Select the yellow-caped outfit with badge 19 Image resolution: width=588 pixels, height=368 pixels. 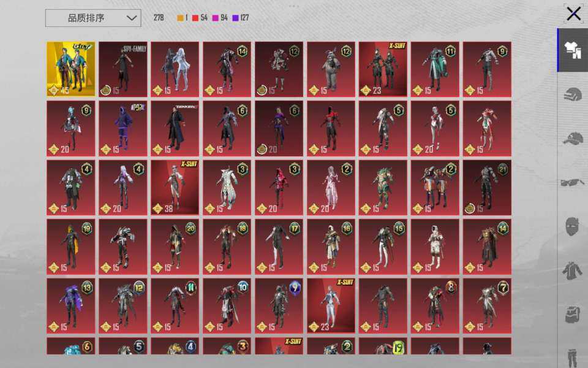71,247
